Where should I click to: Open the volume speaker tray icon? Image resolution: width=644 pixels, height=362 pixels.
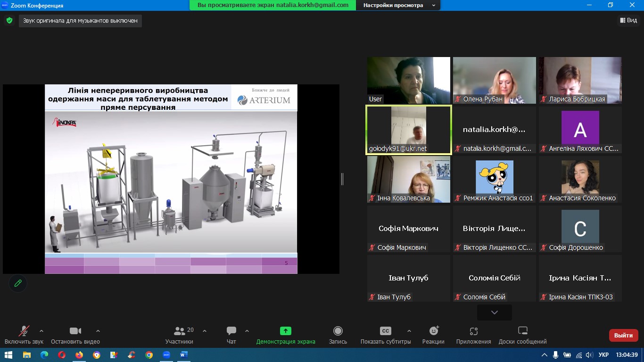(590, 355)
